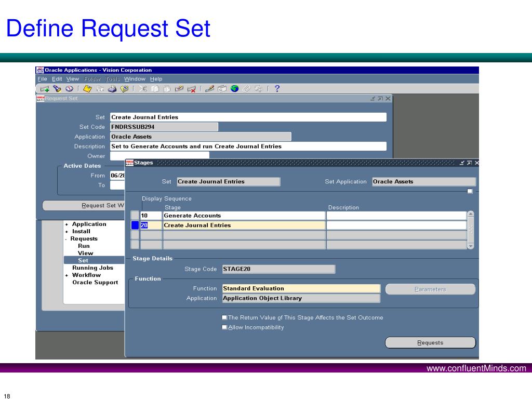Check the Allow Incompatibility checkbox
Screen dimensions: 532x399
(224, 327)
